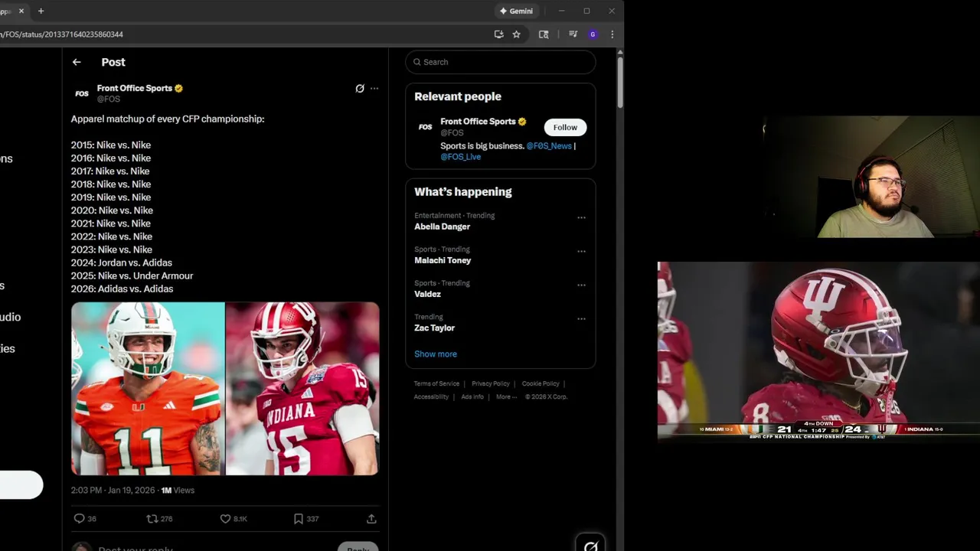Open Miami player photo in post

pos(148,389)
